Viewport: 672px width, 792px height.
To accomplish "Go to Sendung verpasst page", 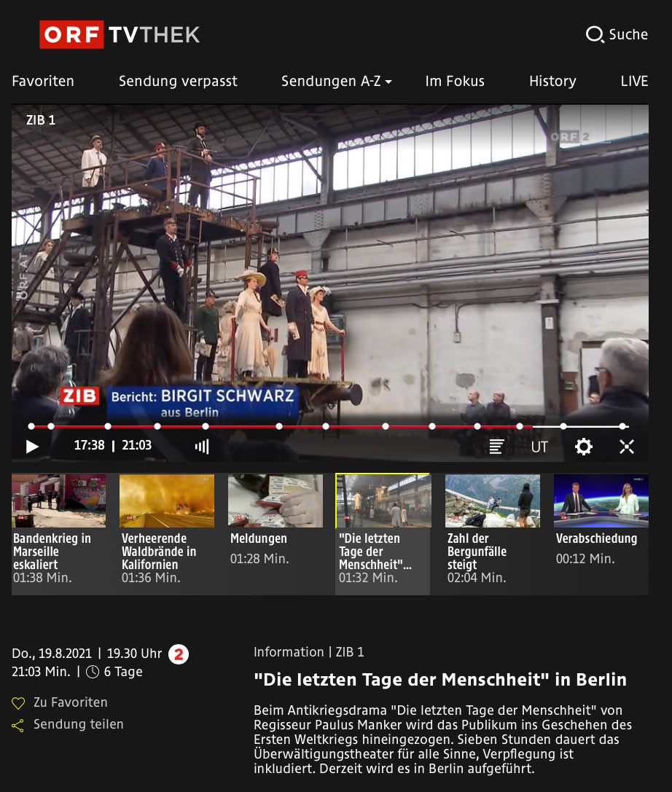I will [x=178, y=81].
